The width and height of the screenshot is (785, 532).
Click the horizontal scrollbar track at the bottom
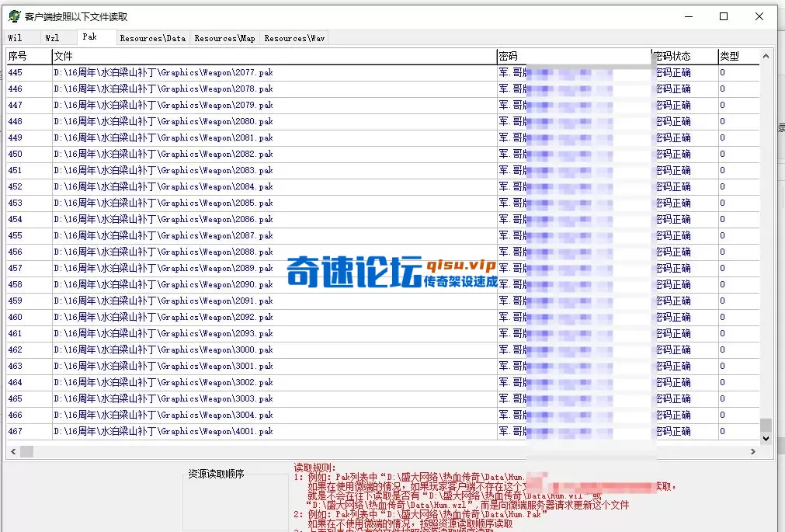coord(388,450)
